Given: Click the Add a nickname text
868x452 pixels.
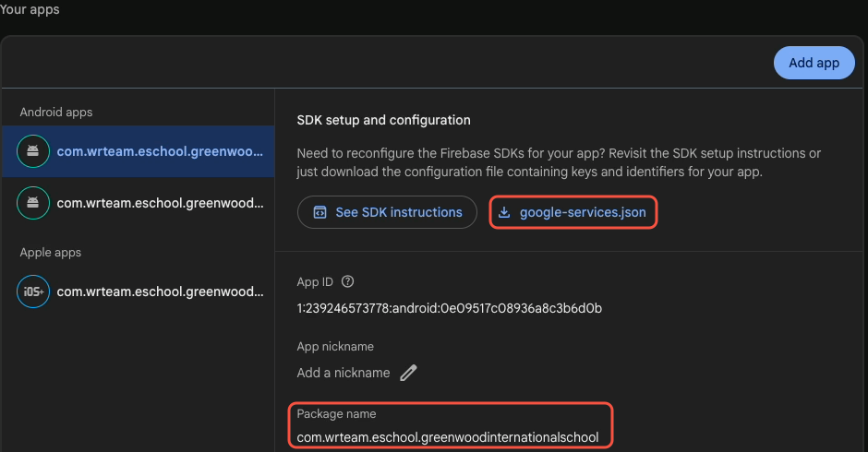Looking at the screenshot, I should (344, 373).
